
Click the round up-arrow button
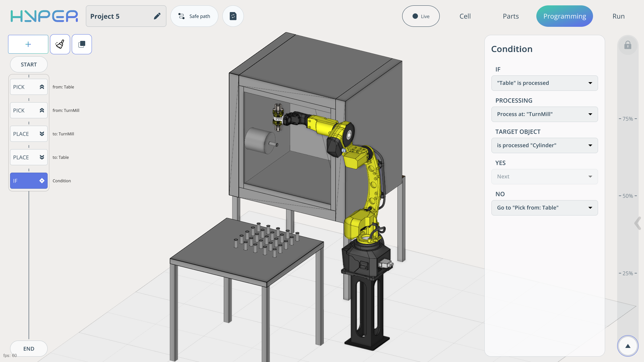(628, 346)
